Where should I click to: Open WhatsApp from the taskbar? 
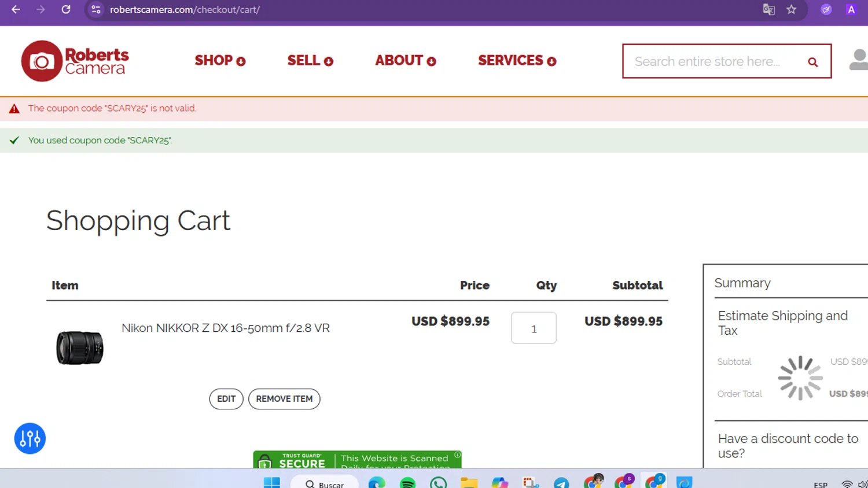(x=439, y=483)
